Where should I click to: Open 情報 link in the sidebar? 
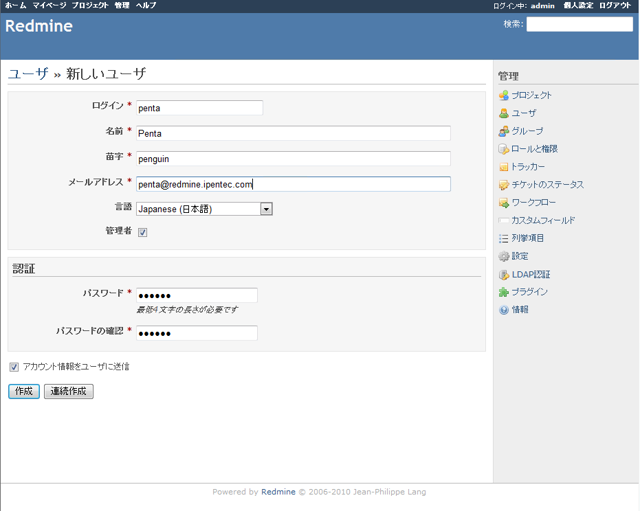[x=520, y=310]
